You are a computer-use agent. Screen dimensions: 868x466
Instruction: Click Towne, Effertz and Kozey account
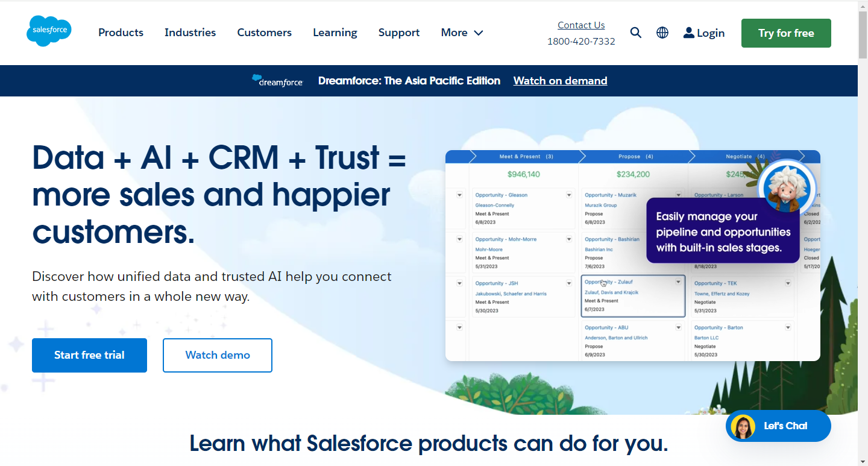[722, 294]
